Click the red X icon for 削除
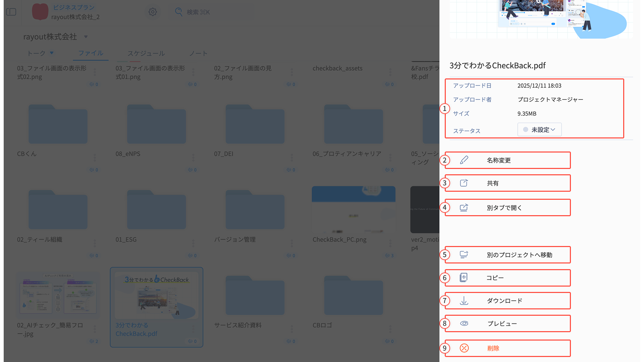This screenshot has height=362, width=644. coord(464,348)
